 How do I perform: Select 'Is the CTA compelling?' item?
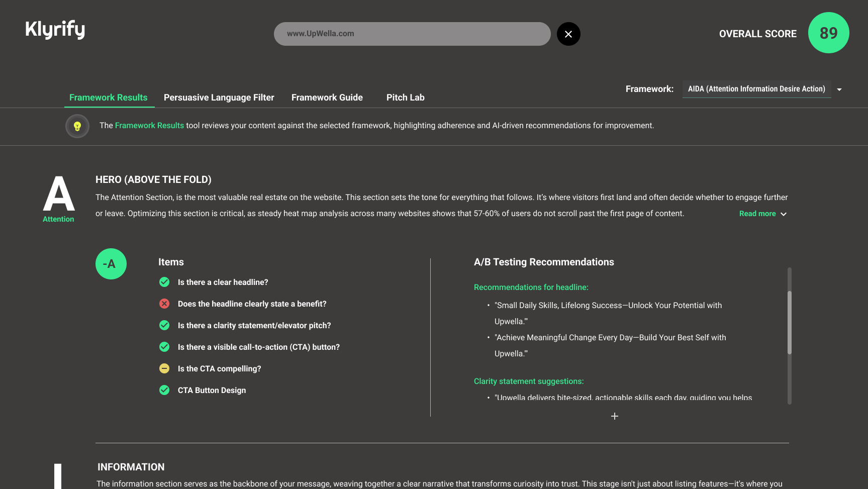point(220,369)
